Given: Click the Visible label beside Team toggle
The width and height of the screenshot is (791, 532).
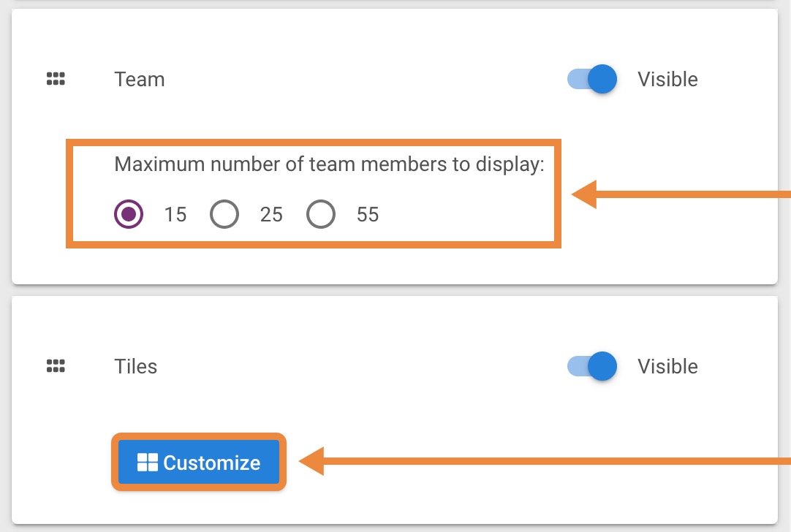Looking at the screenshot, I should click(x=667, y=79).
